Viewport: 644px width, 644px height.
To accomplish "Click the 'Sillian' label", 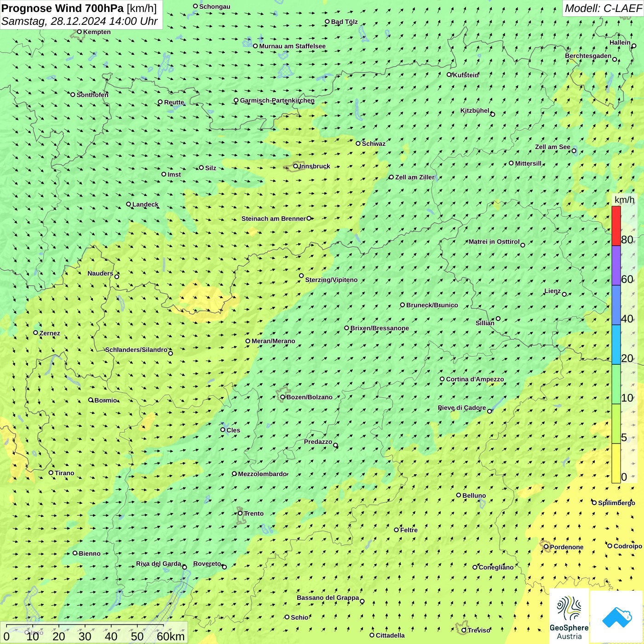I will (x=485, y=323).
